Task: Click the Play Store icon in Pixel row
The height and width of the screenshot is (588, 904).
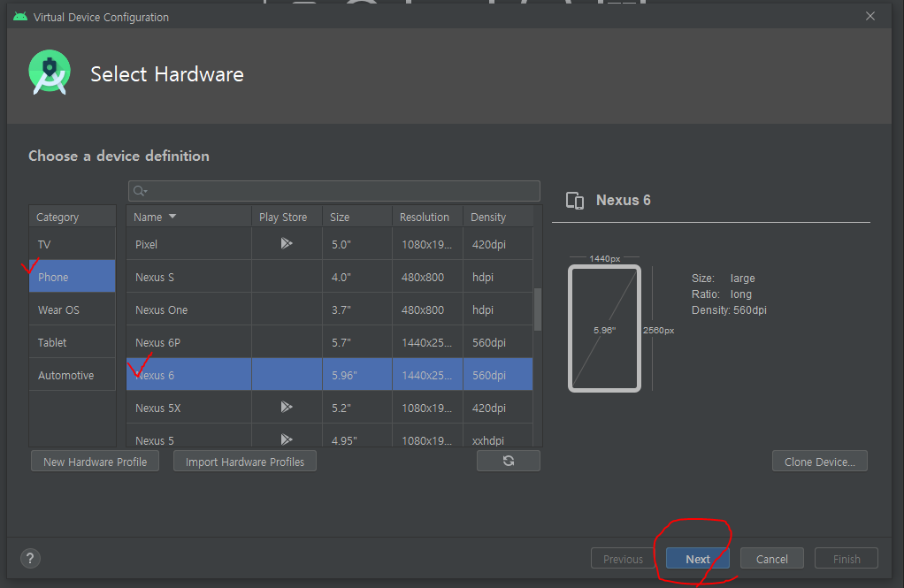Action: pos(287,243)
